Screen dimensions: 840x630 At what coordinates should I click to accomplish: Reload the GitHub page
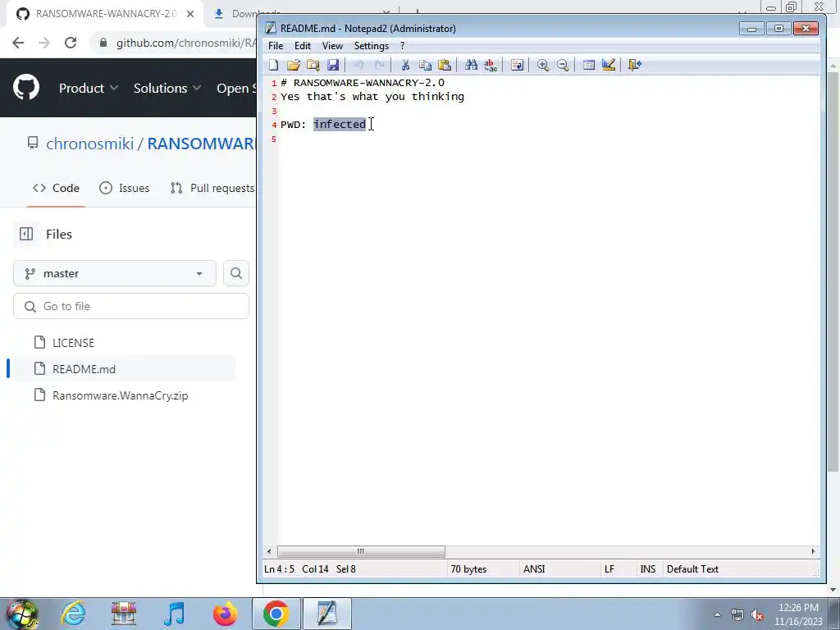[x=71, y=43]
